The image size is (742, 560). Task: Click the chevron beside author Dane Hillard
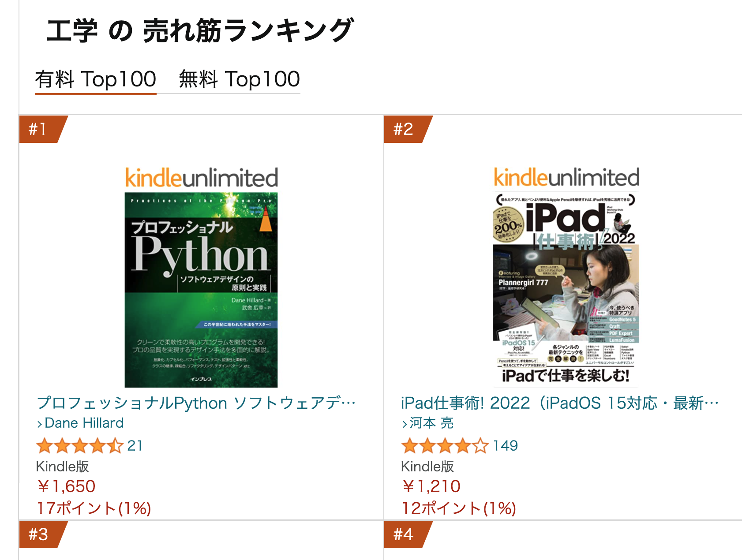40,424
